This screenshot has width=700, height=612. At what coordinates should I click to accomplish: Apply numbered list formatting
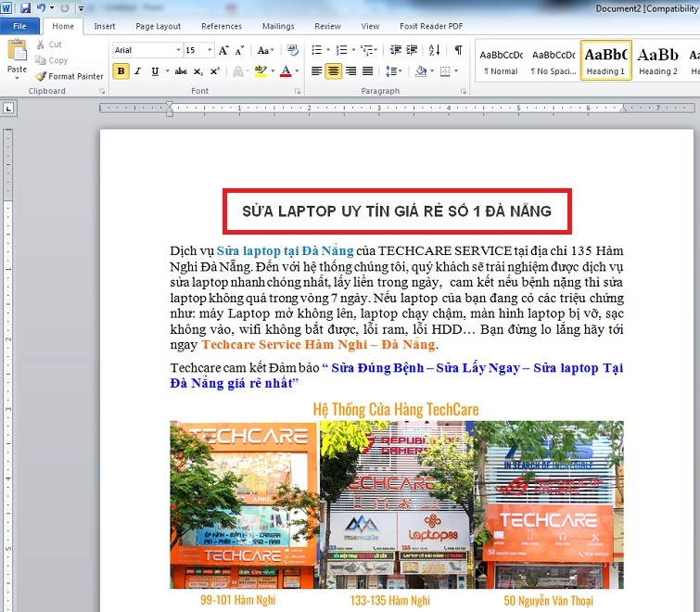click(341, 50)
